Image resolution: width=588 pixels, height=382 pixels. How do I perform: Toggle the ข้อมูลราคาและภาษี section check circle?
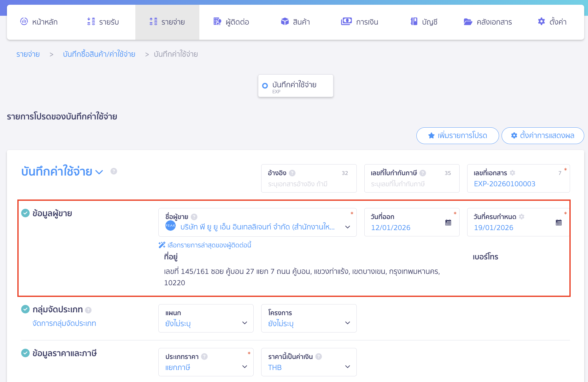[x=25, y=353]
